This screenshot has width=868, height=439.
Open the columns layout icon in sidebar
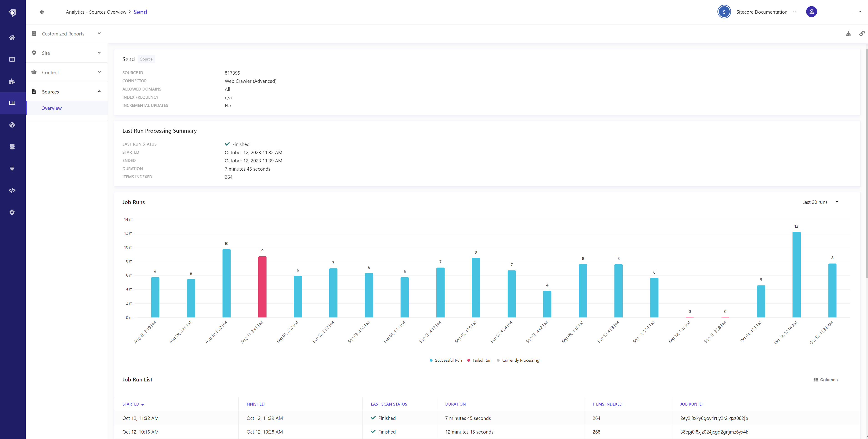(12, 59)
